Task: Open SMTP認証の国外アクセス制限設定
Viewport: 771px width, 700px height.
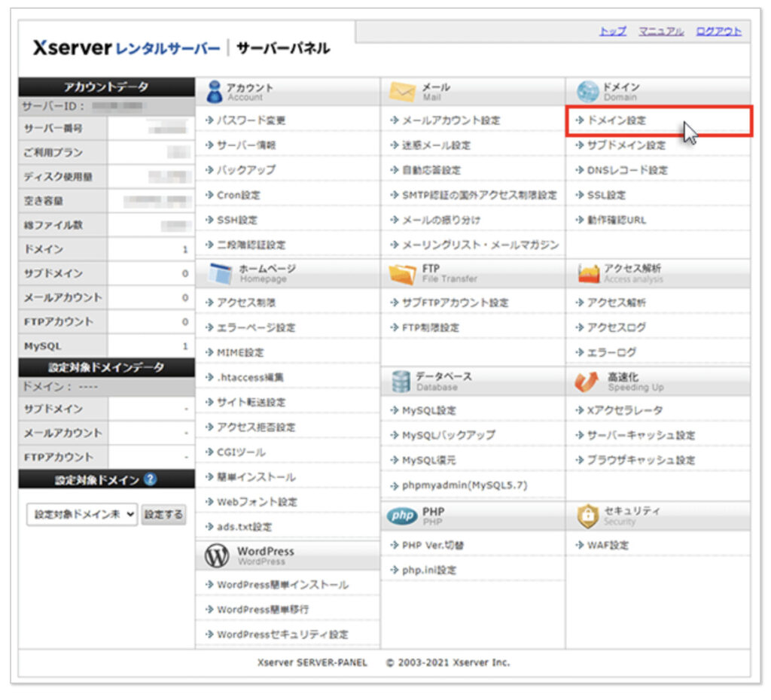Action: [480, 196]
